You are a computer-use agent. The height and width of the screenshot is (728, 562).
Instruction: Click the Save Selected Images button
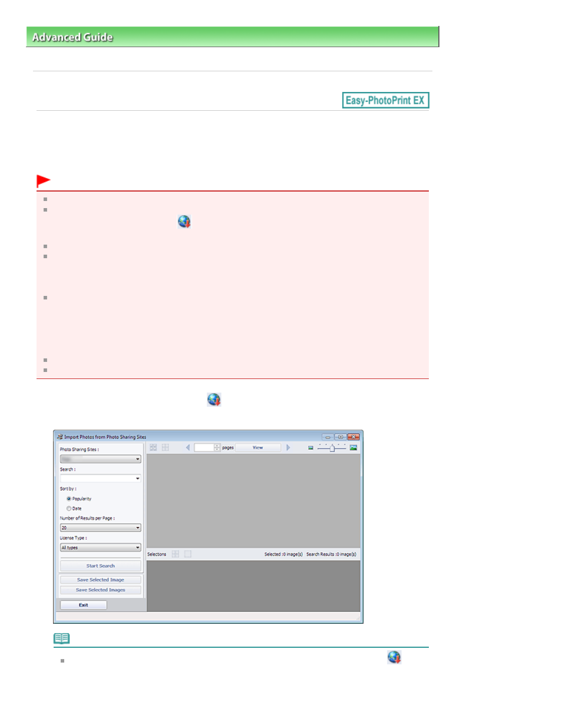pyautogui.click(x=100, y=590)
